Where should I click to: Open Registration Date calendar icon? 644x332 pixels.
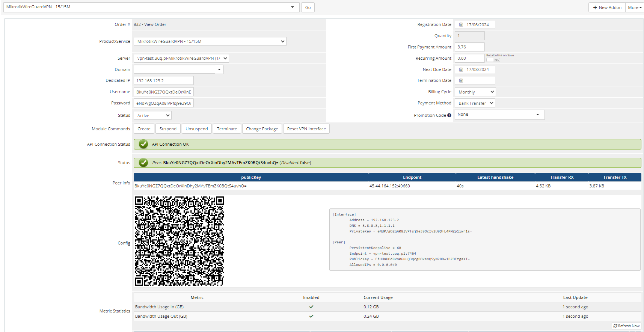pos(461,25)
